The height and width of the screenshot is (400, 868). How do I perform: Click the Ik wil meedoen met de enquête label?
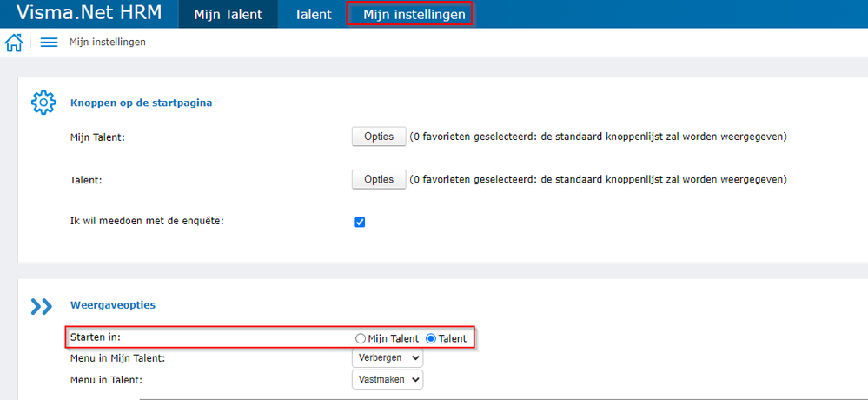(147, 221)
